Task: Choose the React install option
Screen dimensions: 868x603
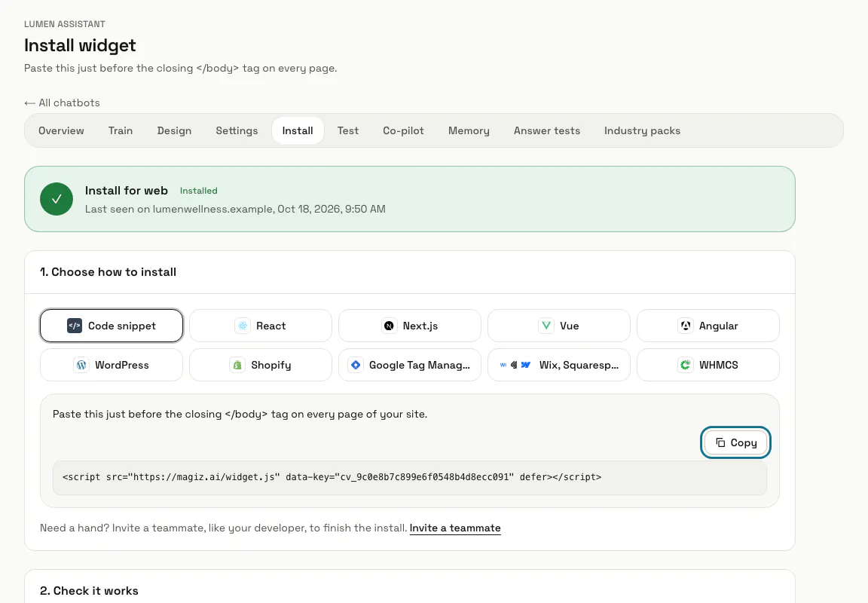Action: pyautogui.click(x=261, y=326)
